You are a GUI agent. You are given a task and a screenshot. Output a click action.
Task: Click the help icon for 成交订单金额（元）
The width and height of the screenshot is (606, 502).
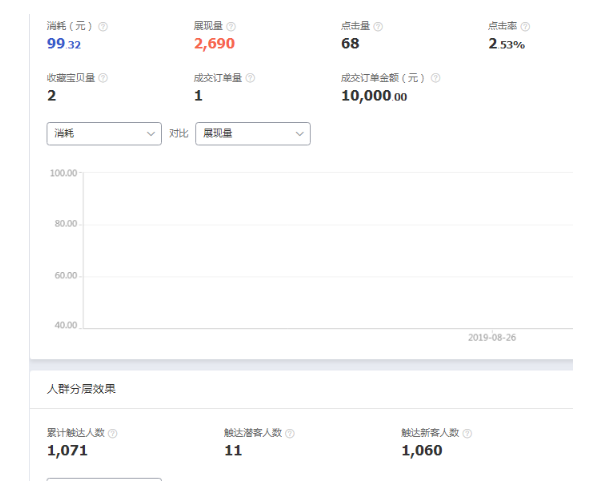tap(435, 78)
